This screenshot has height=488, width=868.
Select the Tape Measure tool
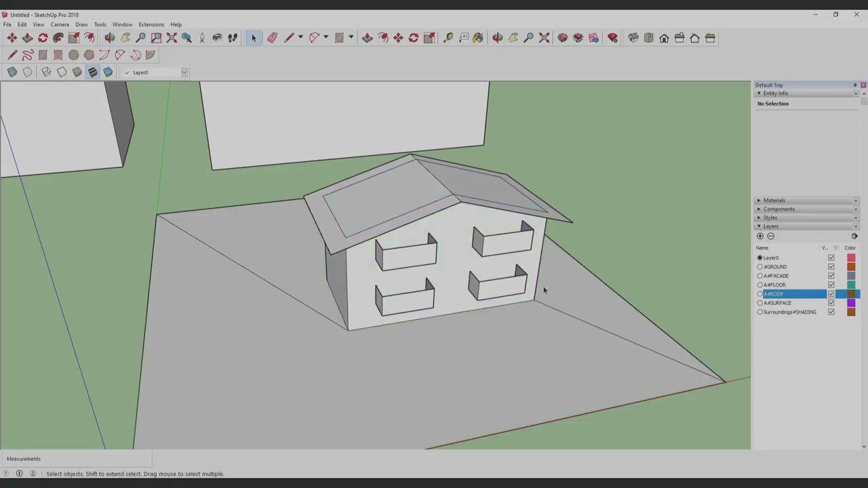(x=448, y=38)
